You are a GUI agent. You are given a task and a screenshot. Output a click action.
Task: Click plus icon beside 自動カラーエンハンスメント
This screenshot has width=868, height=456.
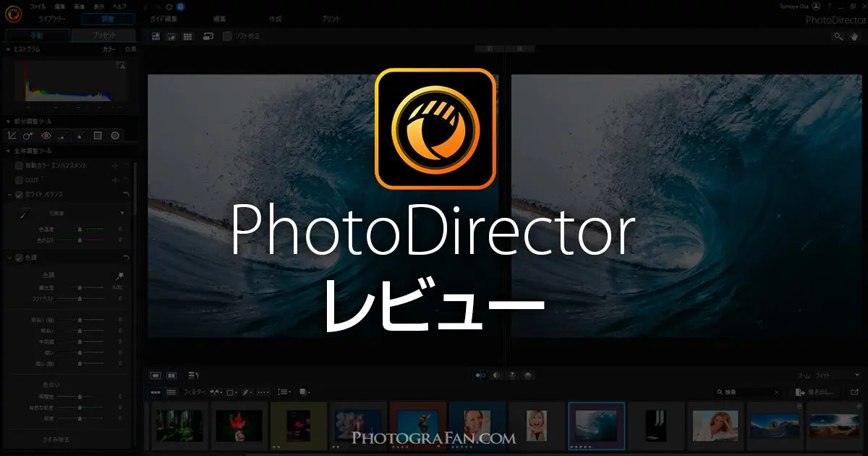(x=114, y=165)
